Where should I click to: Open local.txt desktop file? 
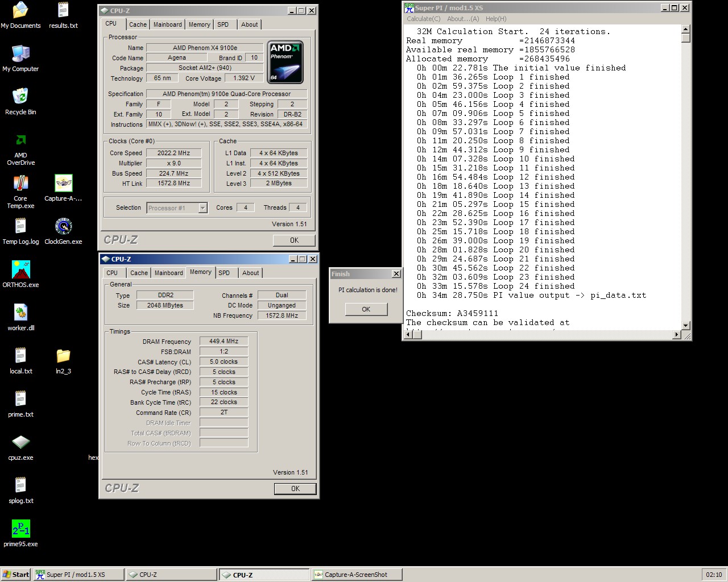coord(20,361)
